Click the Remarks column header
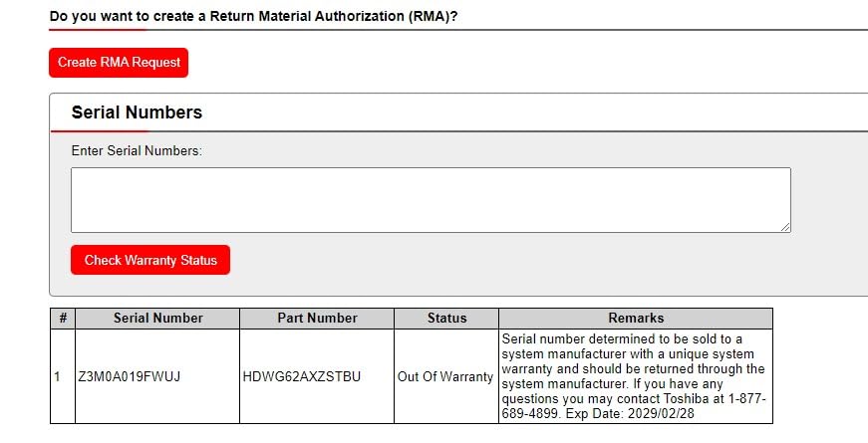 click(x=636, y=319)
